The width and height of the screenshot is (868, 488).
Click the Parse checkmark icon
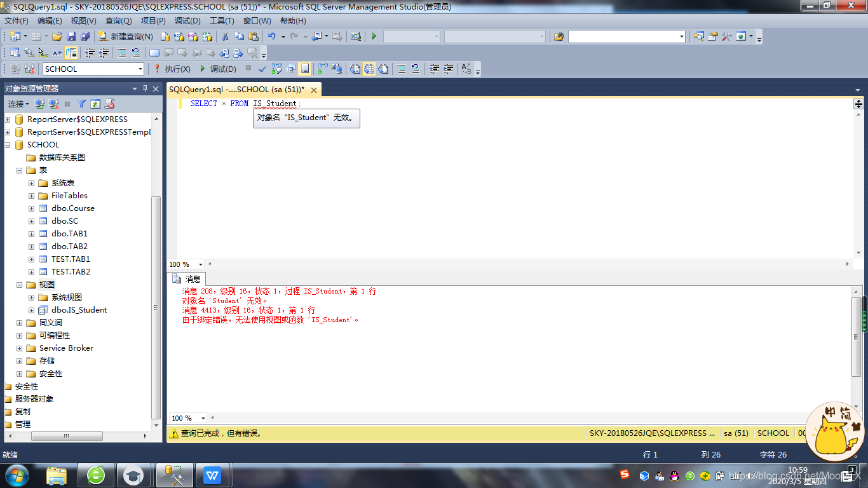coord(262,69)
